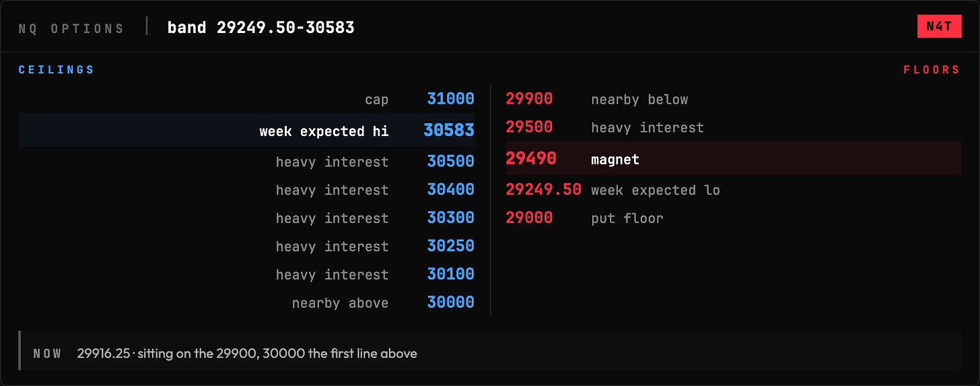Select the cap 31000 ceiling level

coord(247,99)
